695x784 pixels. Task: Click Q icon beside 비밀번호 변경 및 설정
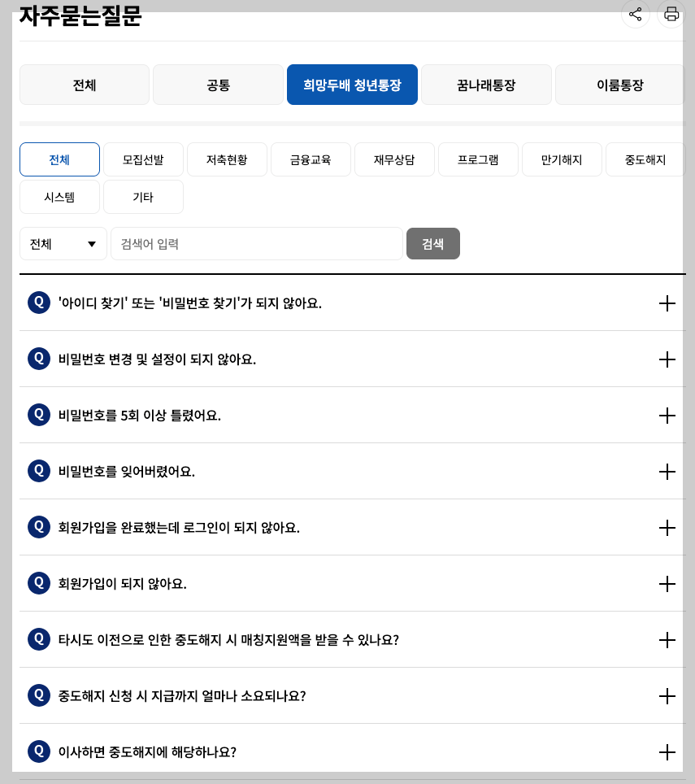coord(39,359)
